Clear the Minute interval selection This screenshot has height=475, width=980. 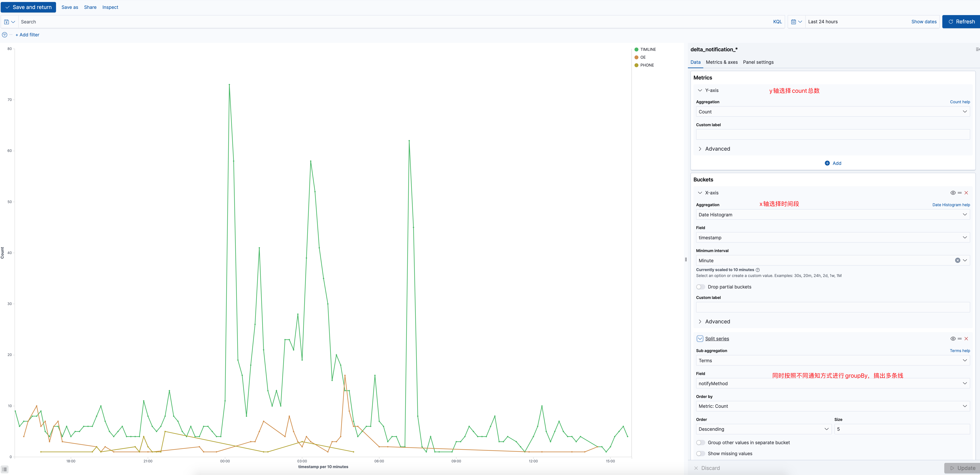pyautogui.click(x=958, y=260)
